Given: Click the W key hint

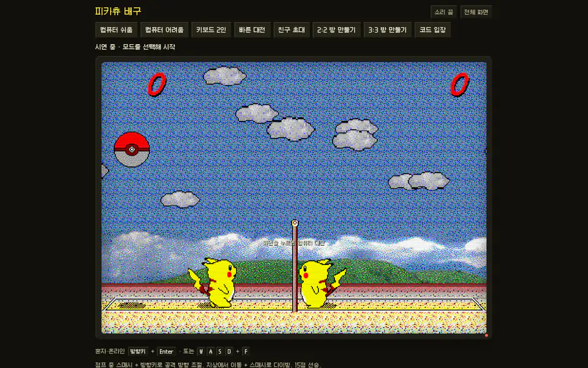Looking at the screenshot, I should tap(202, 351).
